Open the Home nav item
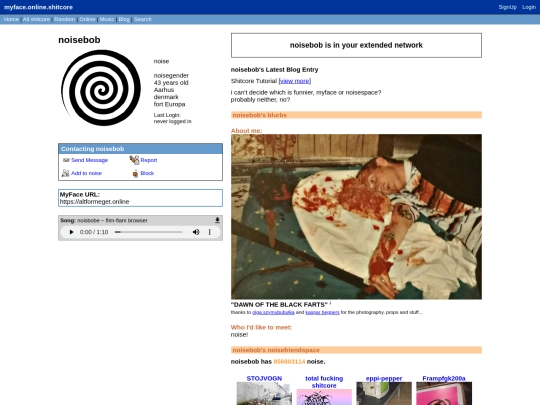This screenshot has width=540, height=405. [11, 19]
